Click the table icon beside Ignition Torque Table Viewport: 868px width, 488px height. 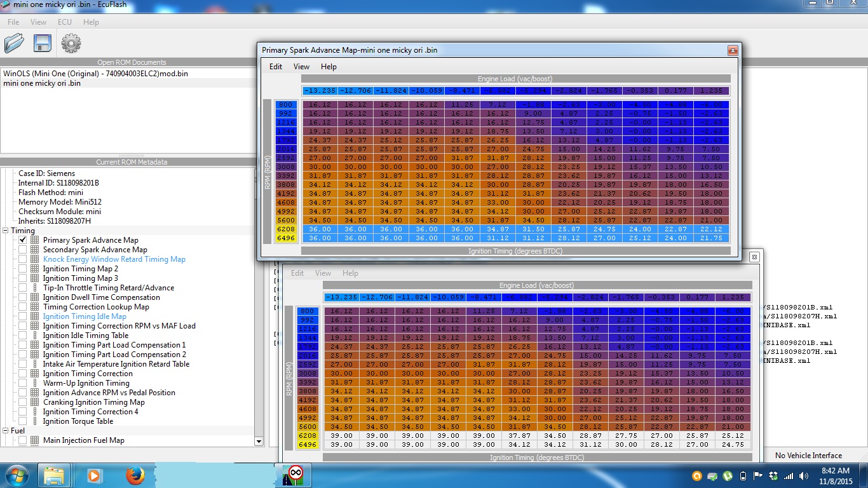tap(34, 421)
